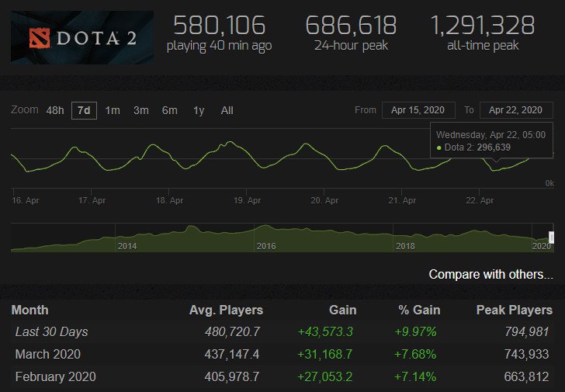Image resolution: width=565 pixels, height=392 pixels.
Task: Select the 7d zoom range
Action: tap(84, 110)
